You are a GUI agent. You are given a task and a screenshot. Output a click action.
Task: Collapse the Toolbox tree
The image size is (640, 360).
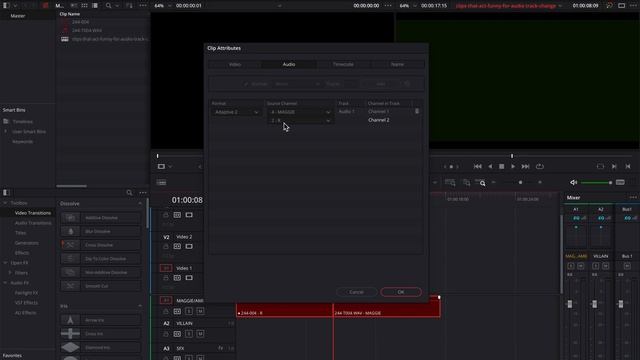(x=5, y=203)
